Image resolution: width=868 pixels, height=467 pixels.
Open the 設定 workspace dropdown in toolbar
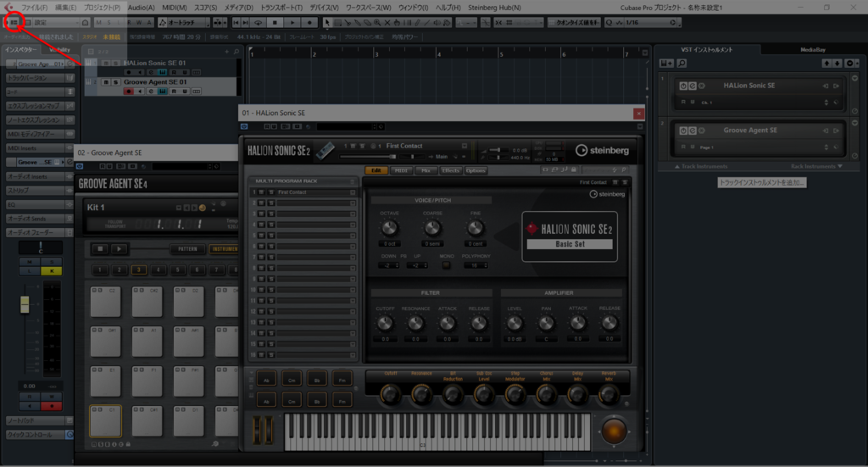click(56, 23)
